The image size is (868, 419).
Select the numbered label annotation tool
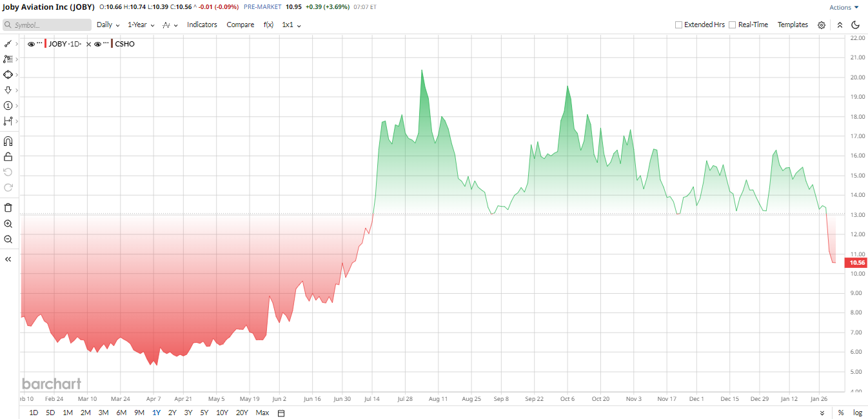8,105
